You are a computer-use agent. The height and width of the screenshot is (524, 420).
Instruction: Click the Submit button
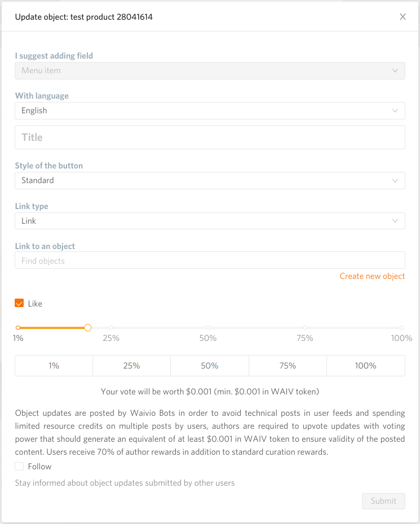(383, 501)
